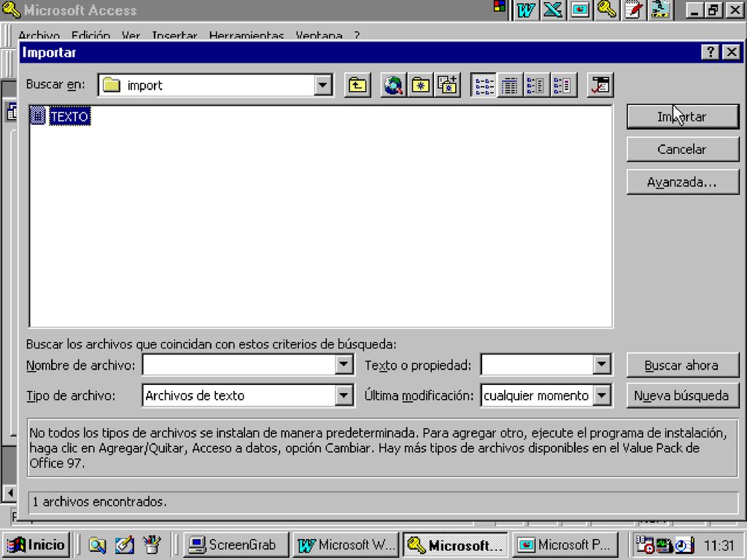Open the Inicio start menu
The image size is (747, 560).
coord(36,545)
